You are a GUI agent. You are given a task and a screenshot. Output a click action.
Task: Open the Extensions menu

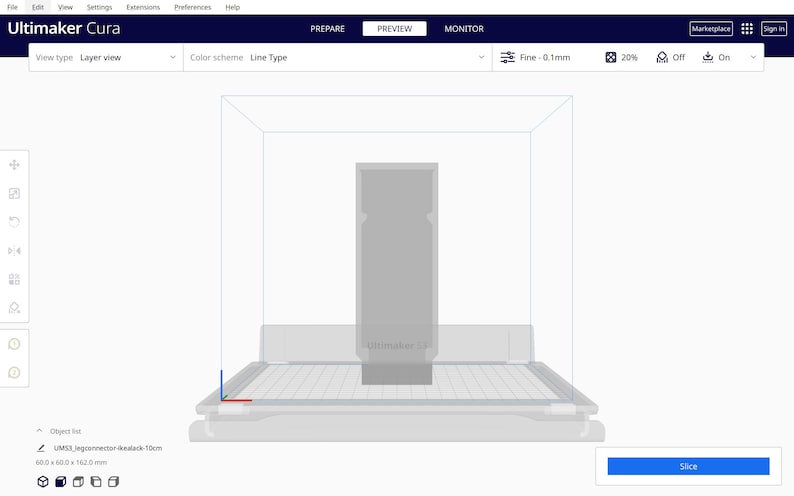143,7
